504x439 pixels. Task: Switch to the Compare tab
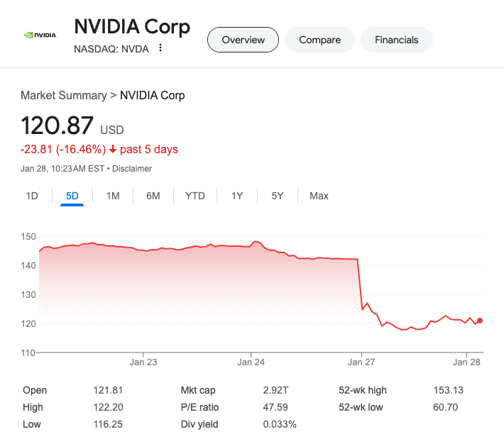pos(319,40)
